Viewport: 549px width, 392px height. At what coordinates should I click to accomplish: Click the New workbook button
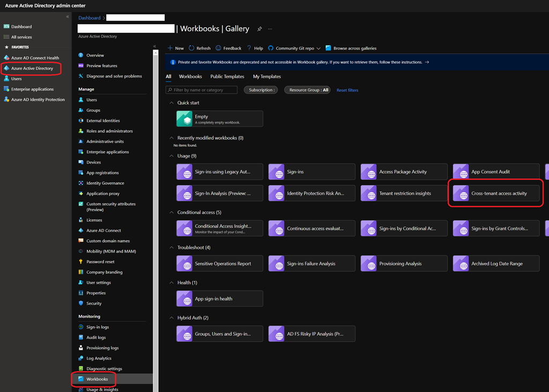[x=176, y=48]
